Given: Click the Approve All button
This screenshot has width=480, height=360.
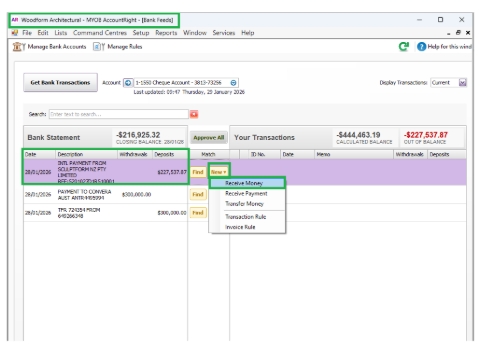Looking at the screenshot, I should click(209, 137).
